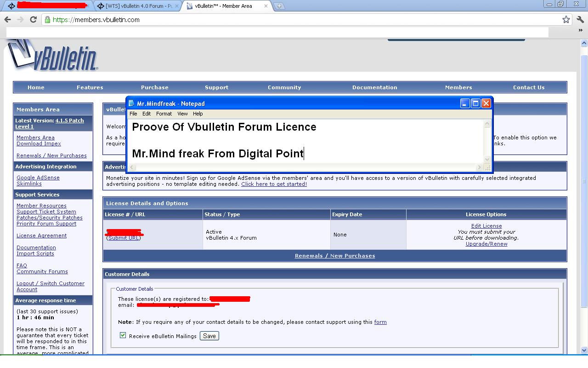Open Documentation in navigation bar
588x368 pixels.
375,87
